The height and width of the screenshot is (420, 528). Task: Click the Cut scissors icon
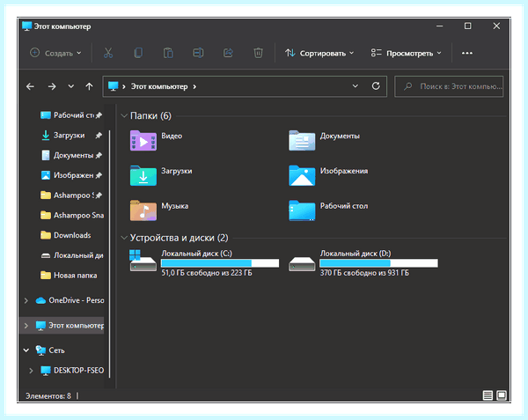[x=108, y=53]
